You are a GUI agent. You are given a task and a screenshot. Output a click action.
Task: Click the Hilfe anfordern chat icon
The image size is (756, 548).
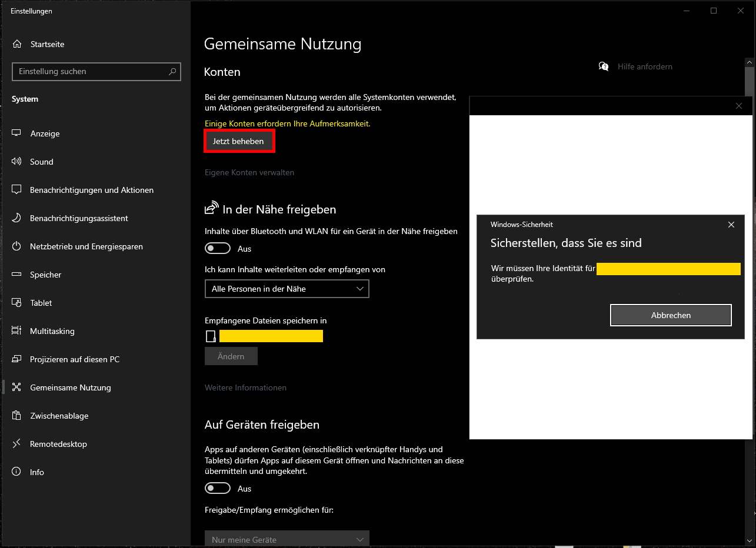click(x=604, y=66)
